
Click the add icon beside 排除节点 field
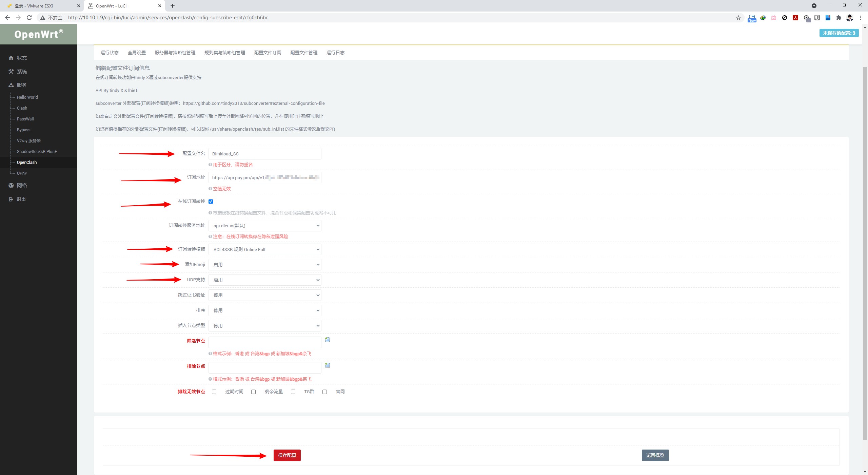tap(328, 365)
